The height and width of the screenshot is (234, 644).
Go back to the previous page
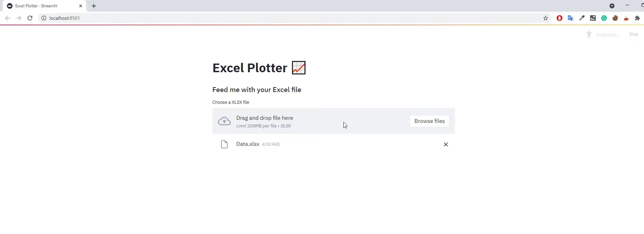tap(8, 18)
